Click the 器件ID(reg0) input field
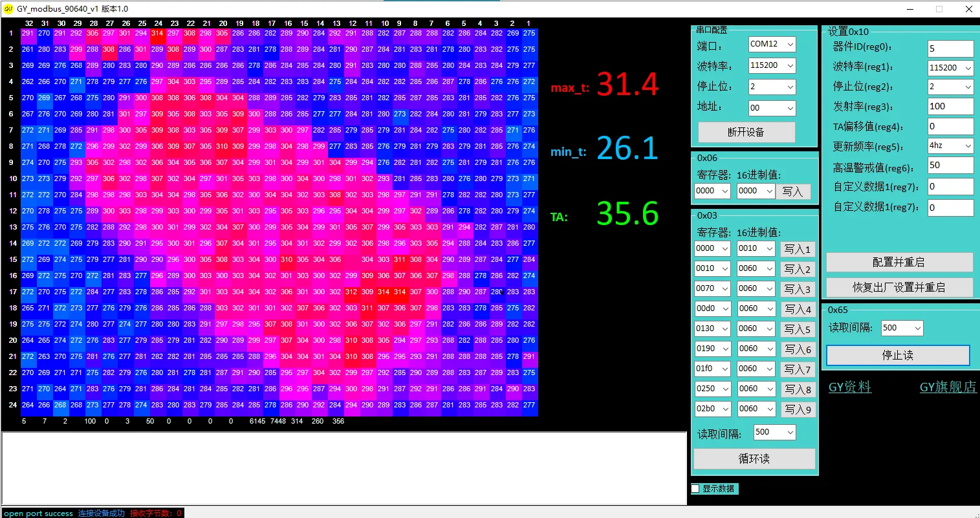The width and height of the screenshot is (980, 518). 950,49
